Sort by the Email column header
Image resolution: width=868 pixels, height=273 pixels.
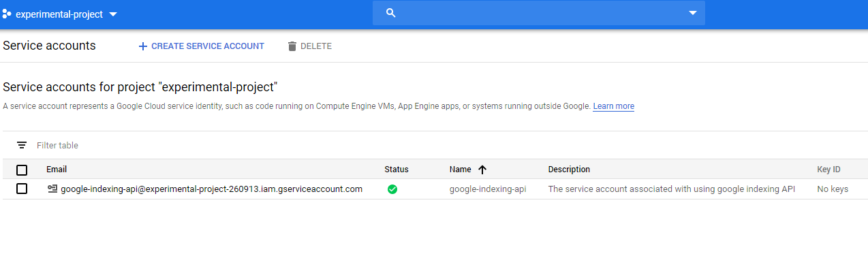tap(57, 170)
